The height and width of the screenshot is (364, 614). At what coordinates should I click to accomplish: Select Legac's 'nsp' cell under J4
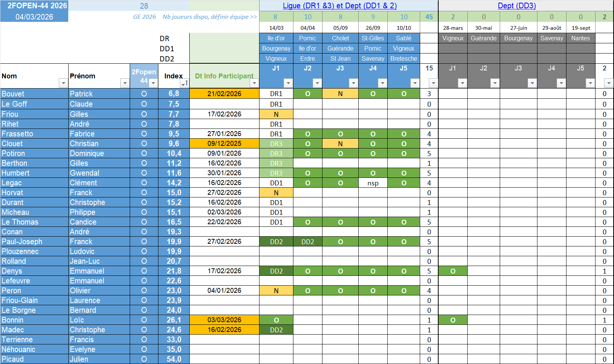pyautogui.click(x=373, y=183)
